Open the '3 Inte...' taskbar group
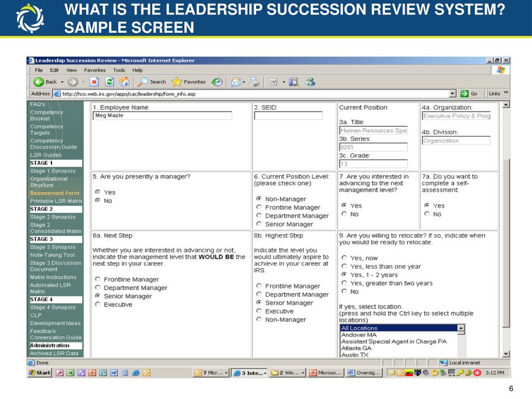 (x=250, y=373)
